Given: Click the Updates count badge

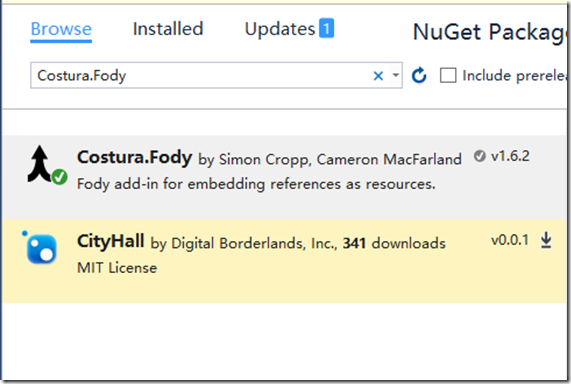Looking at the screenshot, I should pos(327,28).
